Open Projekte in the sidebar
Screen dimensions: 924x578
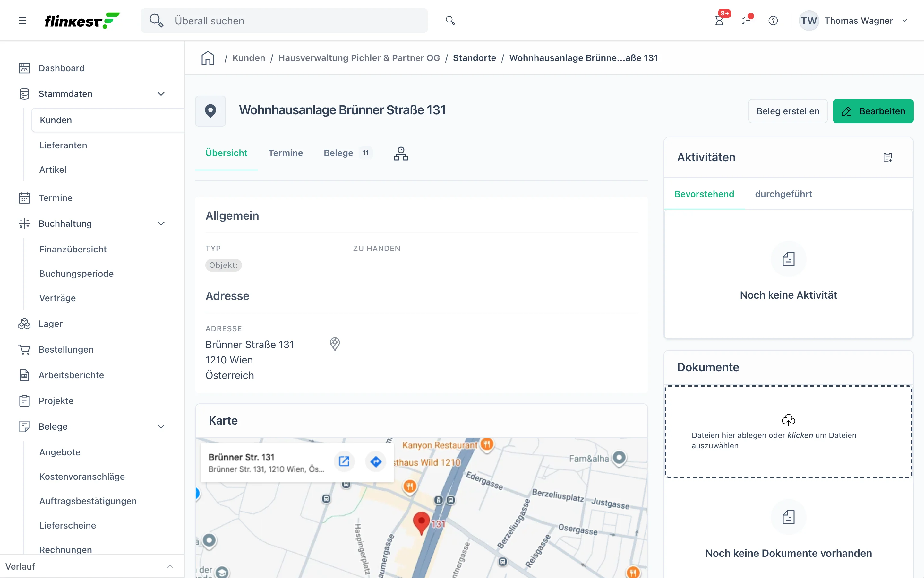[56, 401]
